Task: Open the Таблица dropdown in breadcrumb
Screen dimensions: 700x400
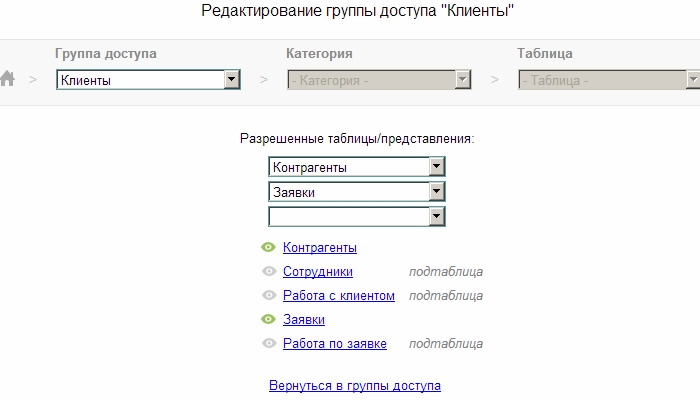Action: [607, 80]
